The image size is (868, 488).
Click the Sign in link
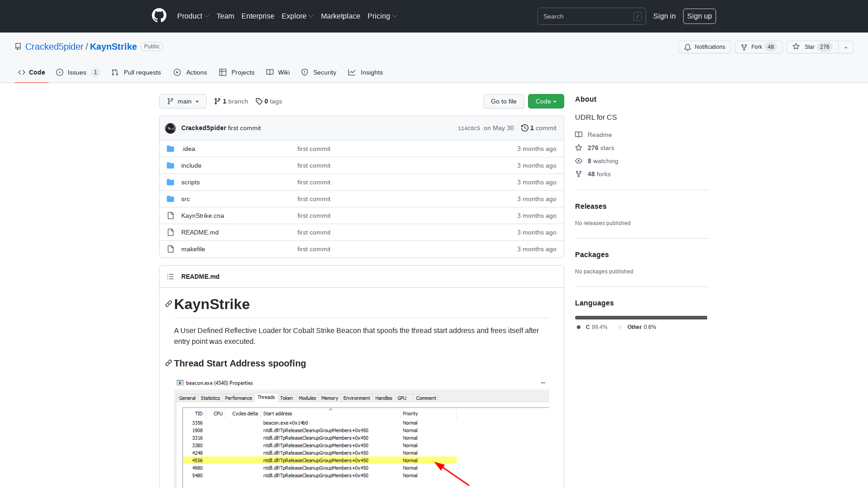(x=665, y=16)
